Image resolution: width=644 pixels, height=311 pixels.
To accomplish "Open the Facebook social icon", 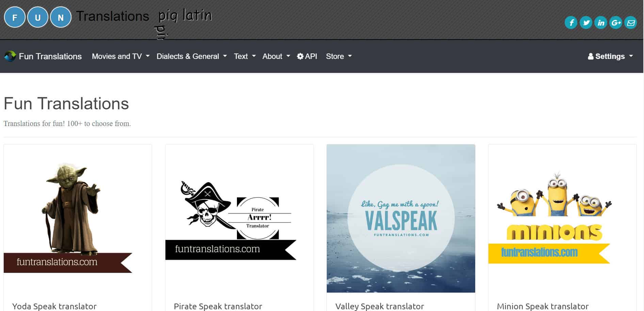I will (x=571, y=23).
